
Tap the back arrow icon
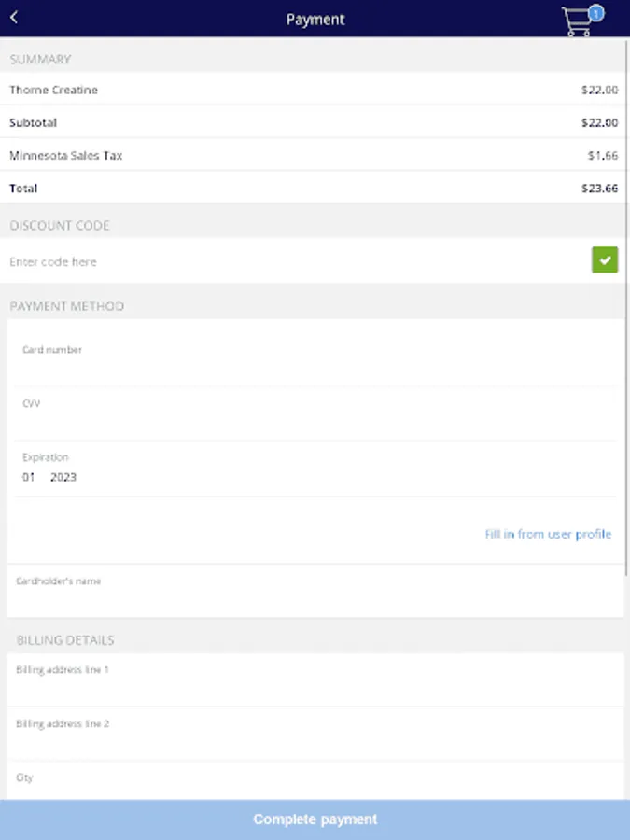click(14, 19)
